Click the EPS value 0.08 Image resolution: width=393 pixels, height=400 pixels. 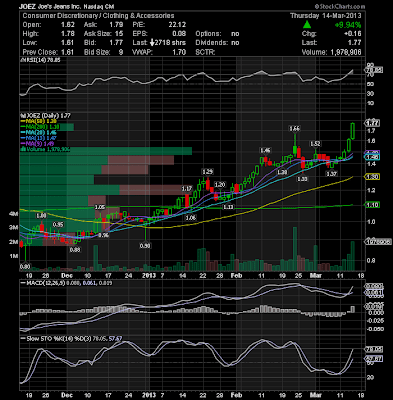[x=179, y=34]
